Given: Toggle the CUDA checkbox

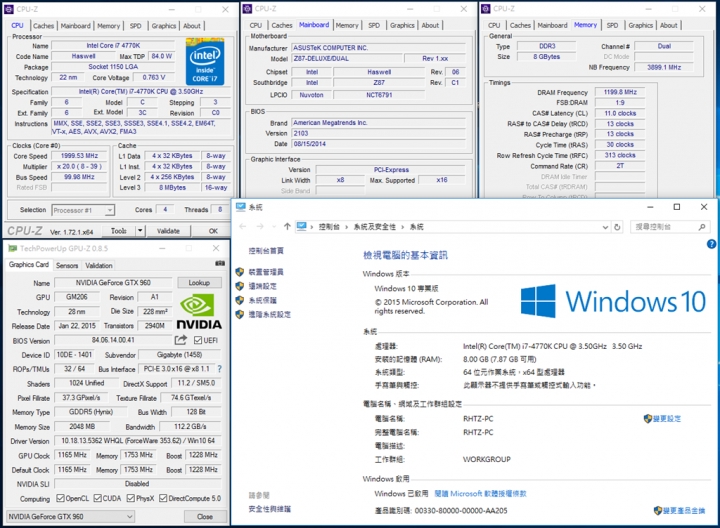Looking at the screenshot, I should [x=97, y=498].
